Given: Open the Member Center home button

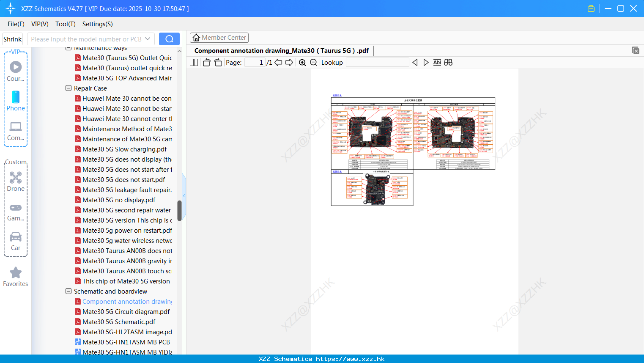Looking at the screenshot, I should [219, 38].
